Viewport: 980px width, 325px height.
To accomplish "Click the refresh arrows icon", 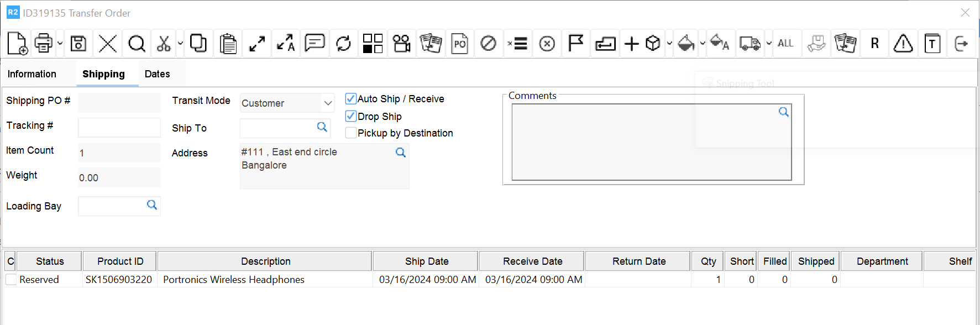I will pyautogui.click(x=343, y=43).
